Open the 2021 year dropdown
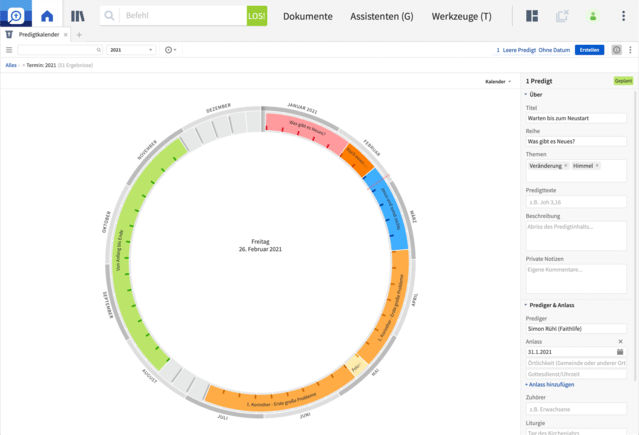The width and height of the screenshot is (639, 435). [x=131, y=50]
